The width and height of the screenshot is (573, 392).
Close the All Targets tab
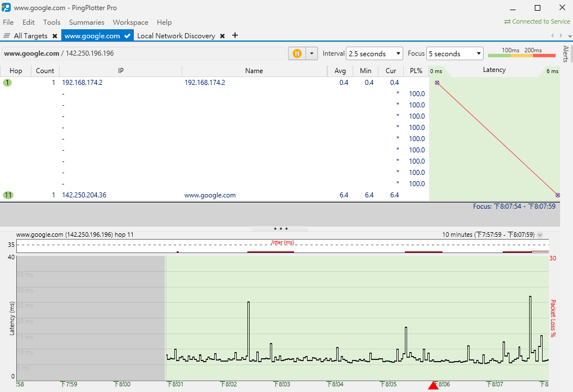tap(55, 36)
